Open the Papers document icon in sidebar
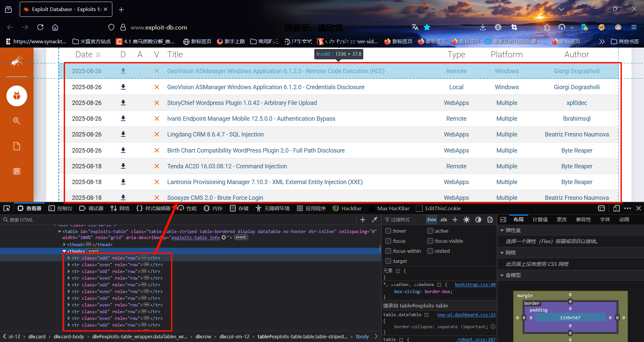The height and width of the screenshot is (342, 644). [x=16, y=146]
